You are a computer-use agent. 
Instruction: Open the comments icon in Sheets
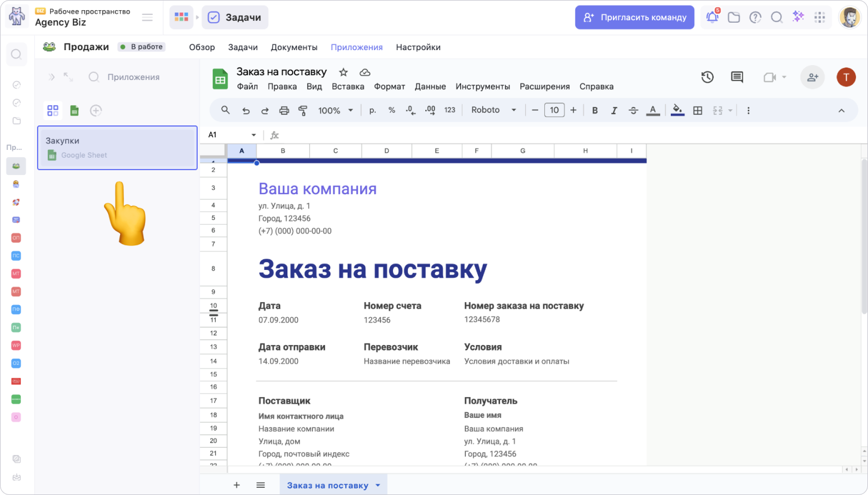click(x=737, y=77)
